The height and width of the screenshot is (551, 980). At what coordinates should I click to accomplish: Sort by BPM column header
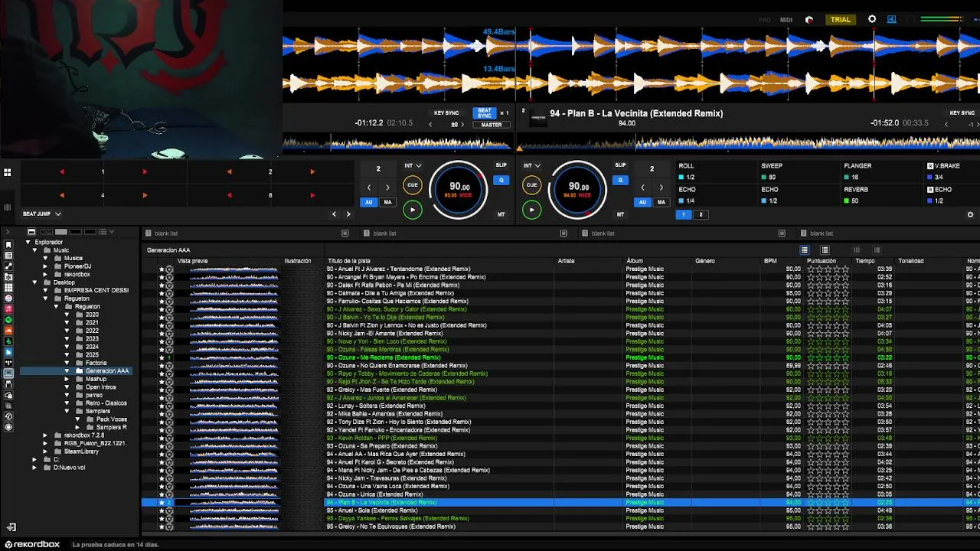point(770,261)
